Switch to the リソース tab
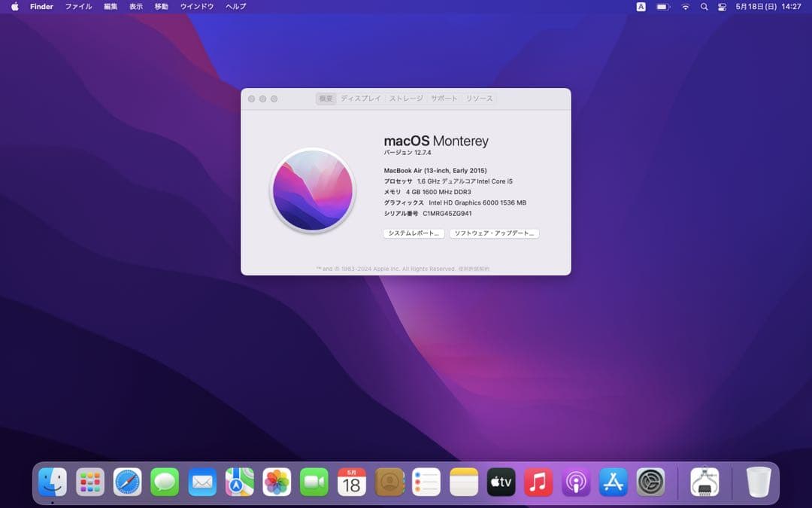The image size is (812, 508). coord(479,99)
